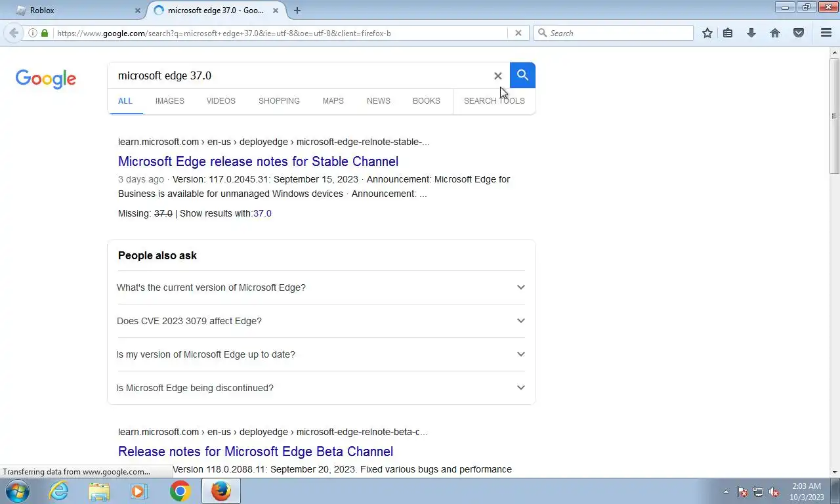Image resolution: width=840 pixels, height=504 pixels.
Task: Open Windows Media Player taskbar icon
Action: click(139, 491)
